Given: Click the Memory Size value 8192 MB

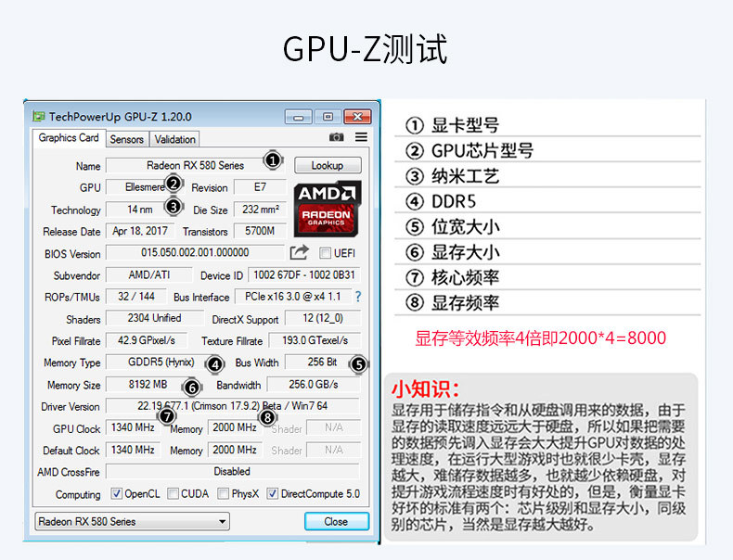Looking at the screenshot, I should click(148, 384).
